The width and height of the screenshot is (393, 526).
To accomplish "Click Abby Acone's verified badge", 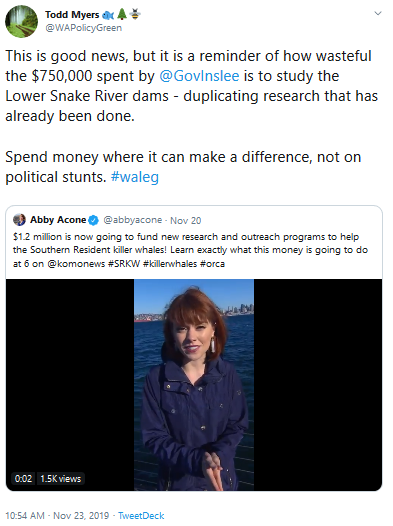I will click(x=93, y=220).
